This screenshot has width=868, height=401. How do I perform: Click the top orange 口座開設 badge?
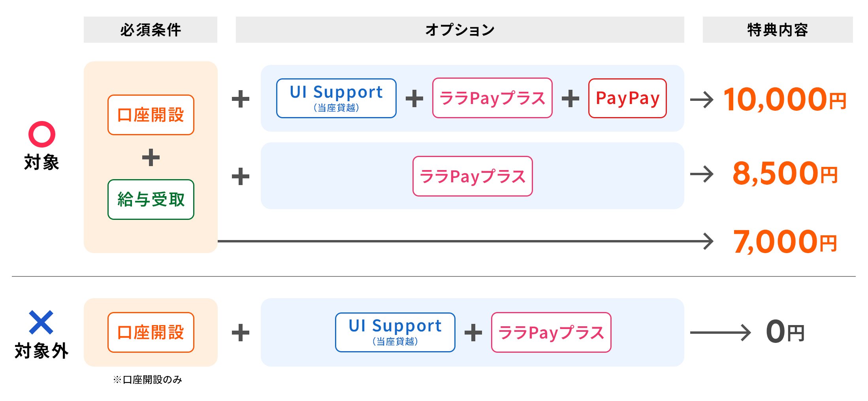coord(151,115)
